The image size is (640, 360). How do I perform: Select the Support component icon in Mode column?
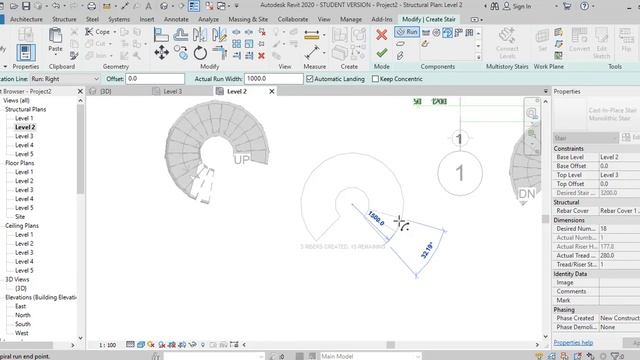tap(400, 56)
